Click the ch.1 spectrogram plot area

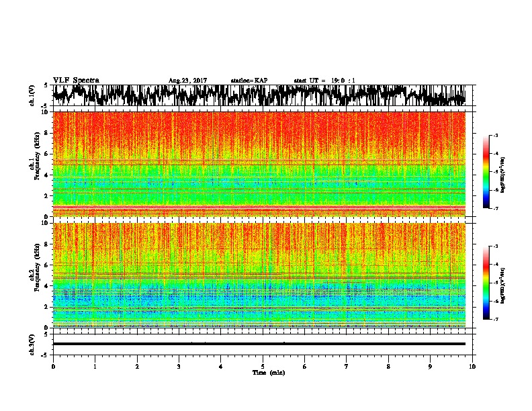point(259,164)
